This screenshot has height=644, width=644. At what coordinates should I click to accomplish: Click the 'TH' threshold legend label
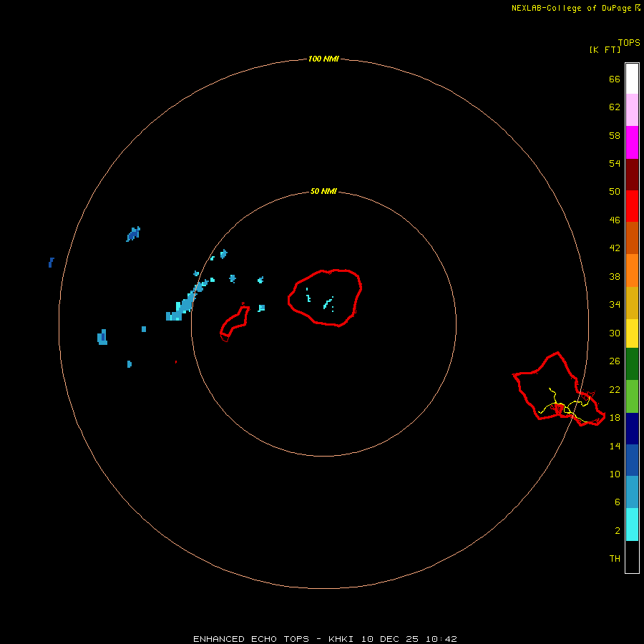[x=615, y=558]
